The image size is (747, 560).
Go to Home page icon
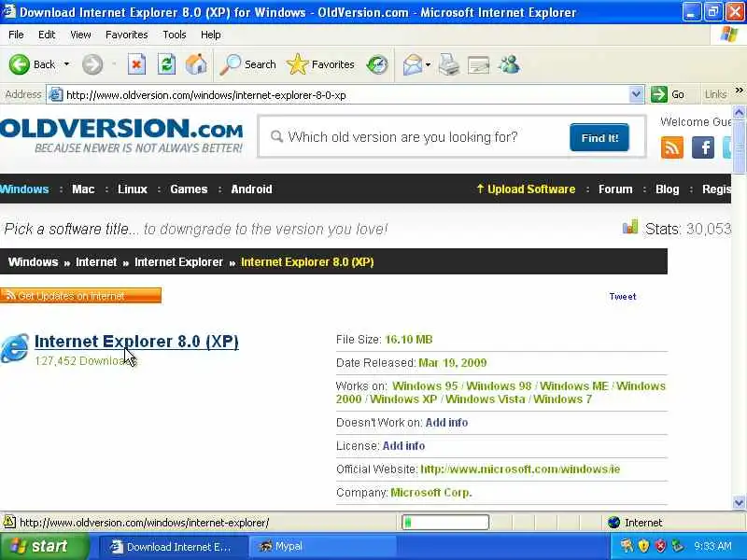196,64
